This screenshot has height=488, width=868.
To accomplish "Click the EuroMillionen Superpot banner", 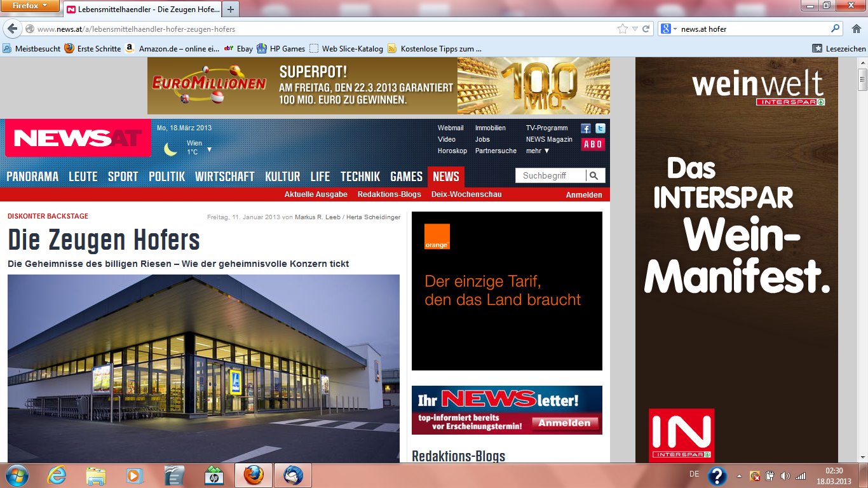I will click(x=379, y=86).
